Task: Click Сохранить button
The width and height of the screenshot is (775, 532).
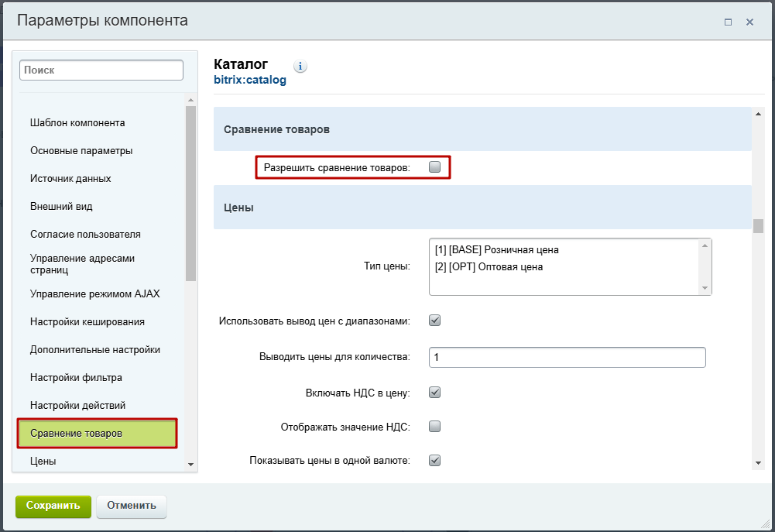Action: (53, 506)
